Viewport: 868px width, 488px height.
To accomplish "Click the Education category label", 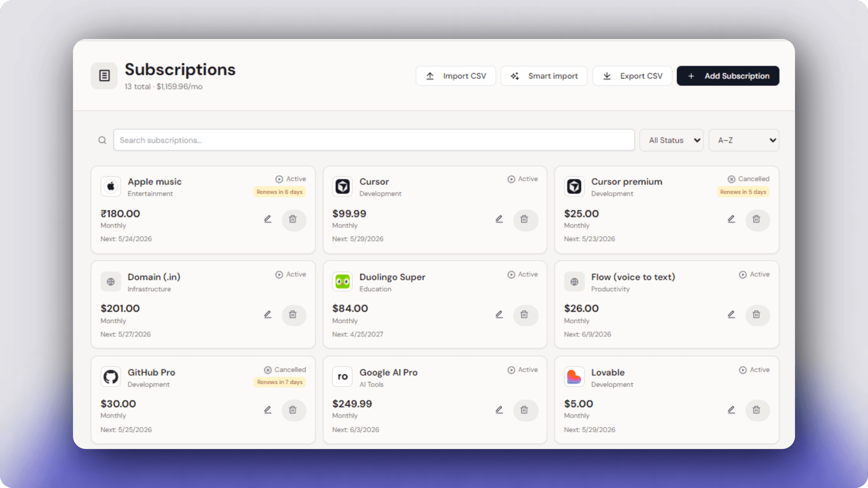I will click(375, 289).
